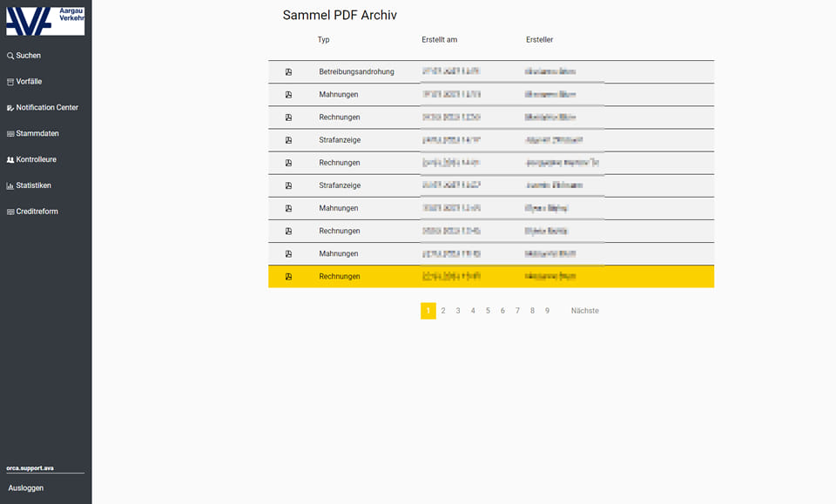Click the Vorfälle icon in sidebar
Screen dimensions: 836x504
pos(10,82)
